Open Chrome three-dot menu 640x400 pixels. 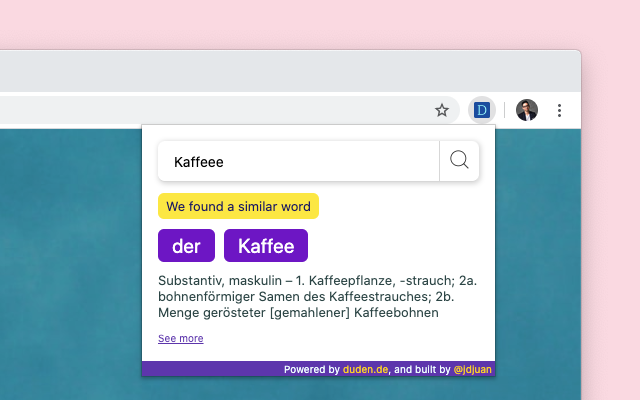[x=559, y=110]
